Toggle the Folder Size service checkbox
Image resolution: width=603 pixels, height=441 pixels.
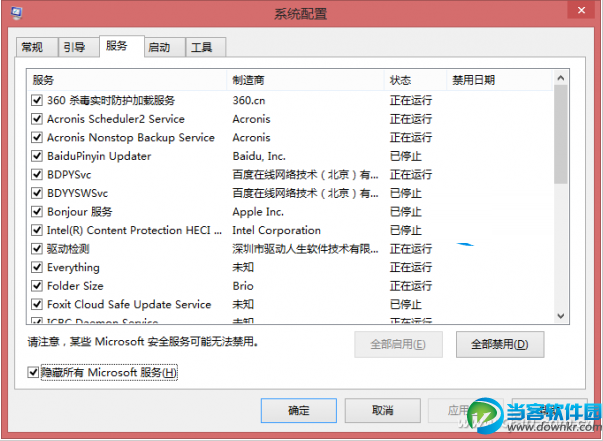click(x=37, y=286)
